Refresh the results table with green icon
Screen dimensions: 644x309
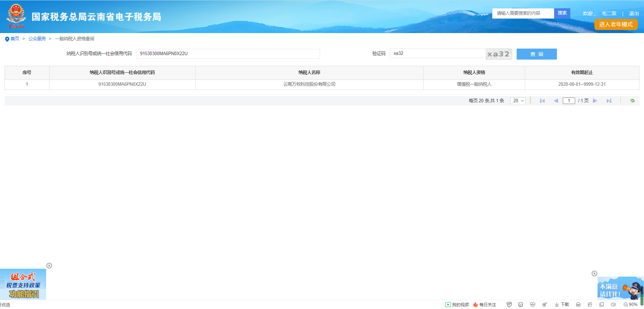click(x=632, y=101)
